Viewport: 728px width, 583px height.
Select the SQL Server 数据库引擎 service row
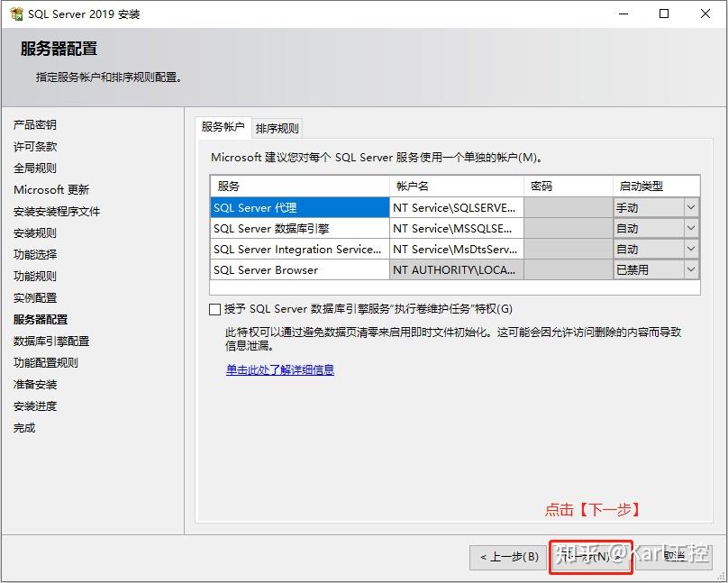[299, 228]
